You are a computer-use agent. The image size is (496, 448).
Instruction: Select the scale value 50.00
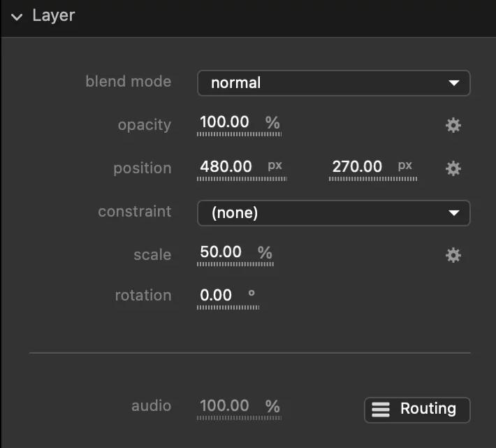click(221, 252)
